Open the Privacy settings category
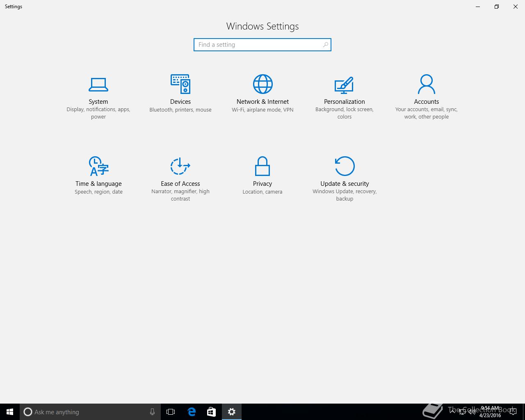Screen dimensions: 525x420 pos(262,176)
